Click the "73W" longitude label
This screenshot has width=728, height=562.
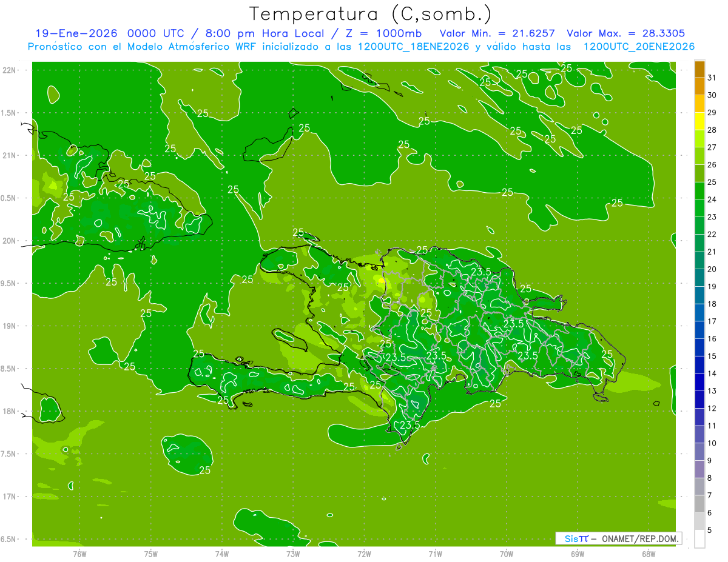click(x=293, y=554)
